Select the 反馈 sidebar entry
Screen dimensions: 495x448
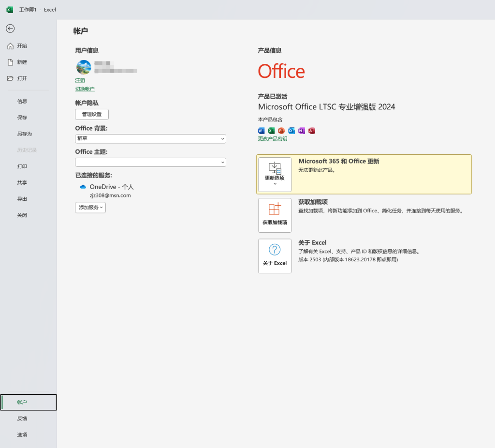coord(22,418)
